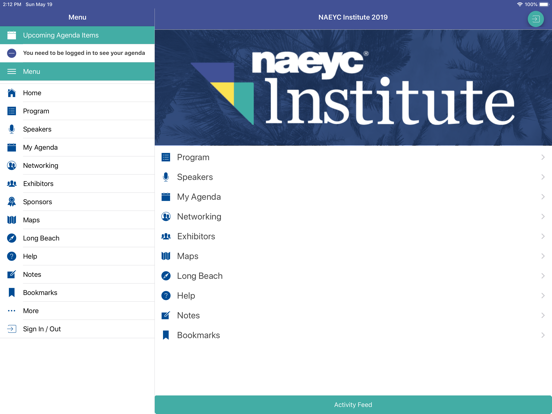Open My Agenda via its right chevron
552x414 pixels.
point(543,197)
